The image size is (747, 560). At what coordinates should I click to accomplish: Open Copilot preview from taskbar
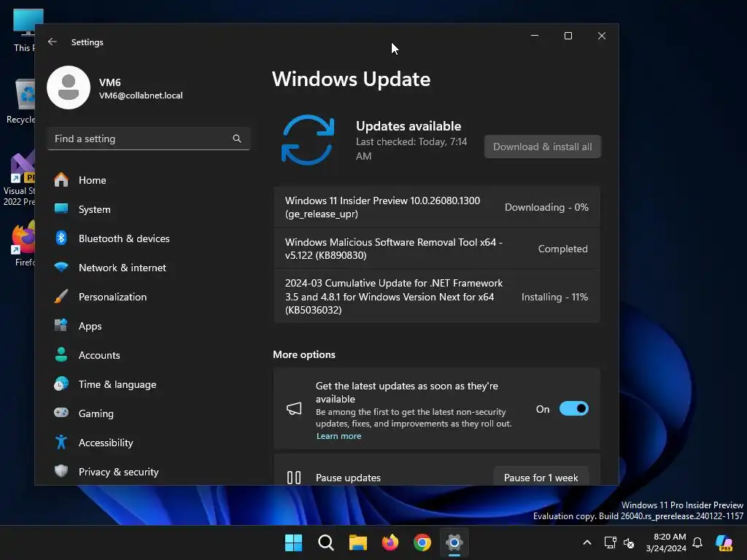point(724,542)
